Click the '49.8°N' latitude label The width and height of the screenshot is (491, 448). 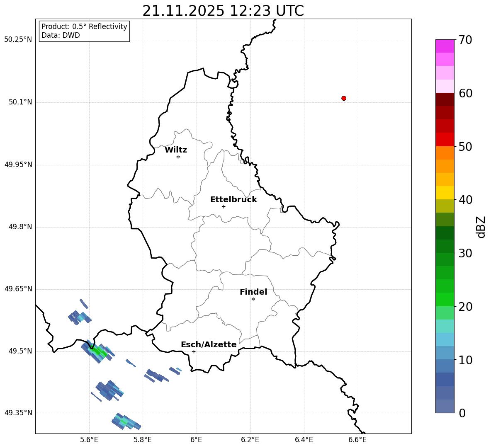coord(20,227)
